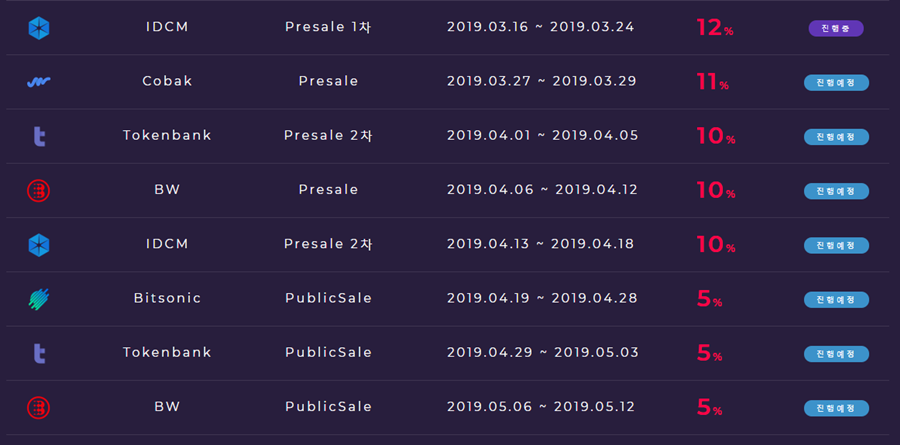Click the 진행예정 badge for BW Presale
This screenshot has height=445, width=900.
(836, 190)
